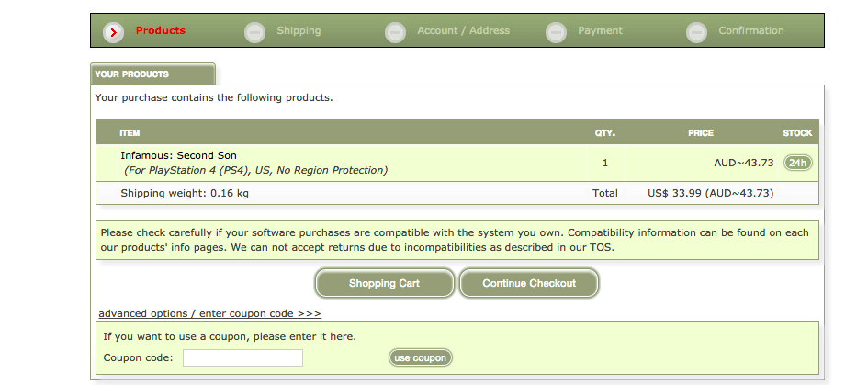Click the round icon beside Account / Address
Image resolution: width=868 pixels, height=385 pixels.
[395, 32]
